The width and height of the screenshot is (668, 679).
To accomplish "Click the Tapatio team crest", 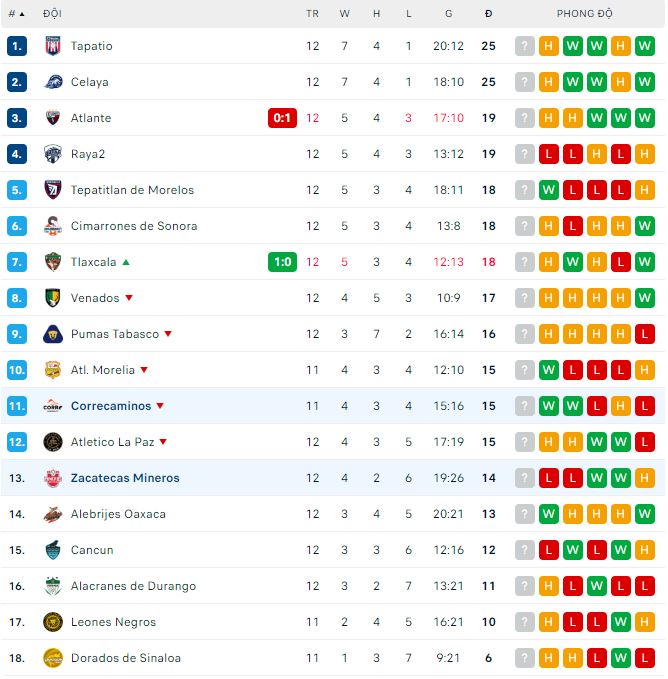I will [53, 46].
